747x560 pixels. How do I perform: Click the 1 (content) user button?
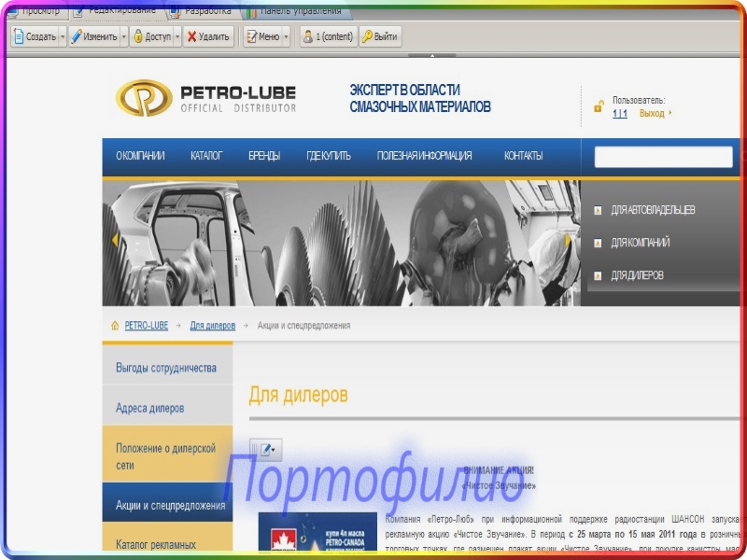329,36
